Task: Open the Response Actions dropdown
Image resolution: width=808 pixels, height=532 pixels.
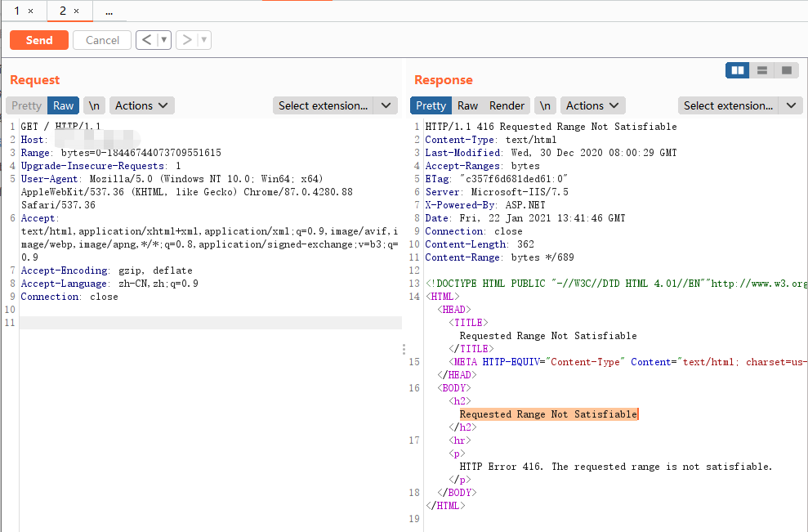Action: click(592, 105)
